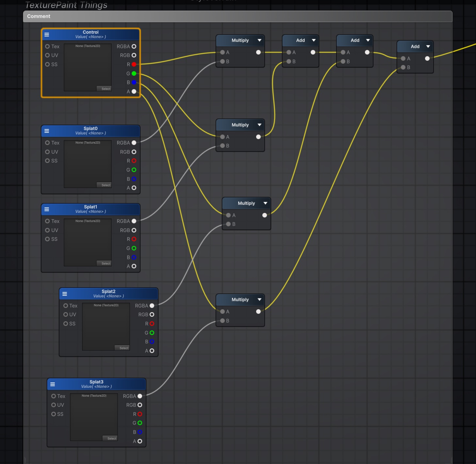This screenshot has width=476, height=464.
Task: Expand dropdown on the last Add node
Action: (428, 46)
